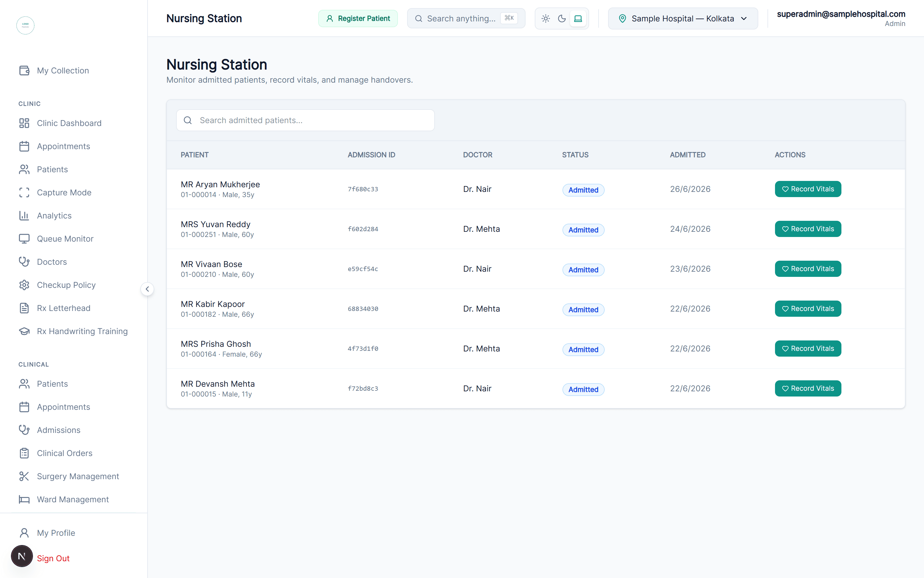Open Surgery Management page

(x=74, y=476)
